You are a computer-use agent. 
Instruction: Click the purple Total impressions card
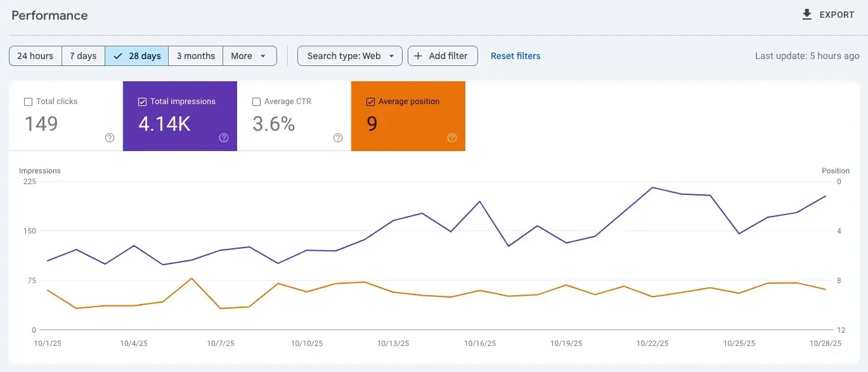180,116
